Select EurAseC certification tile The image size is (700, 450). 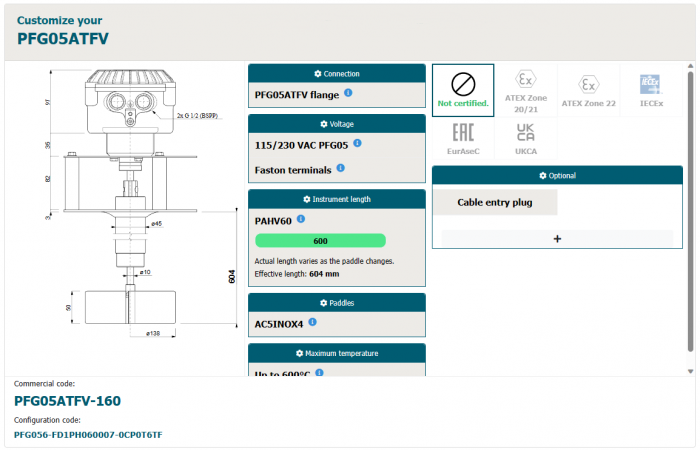coord(462,140)
